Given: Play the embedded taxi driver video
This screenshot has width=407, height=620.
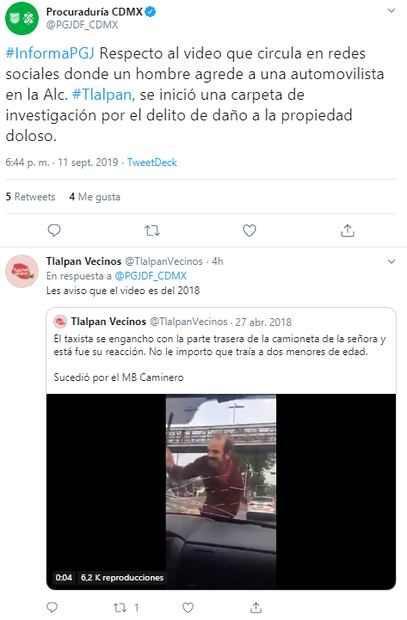Looking at the screenshot, I should 221,491.
